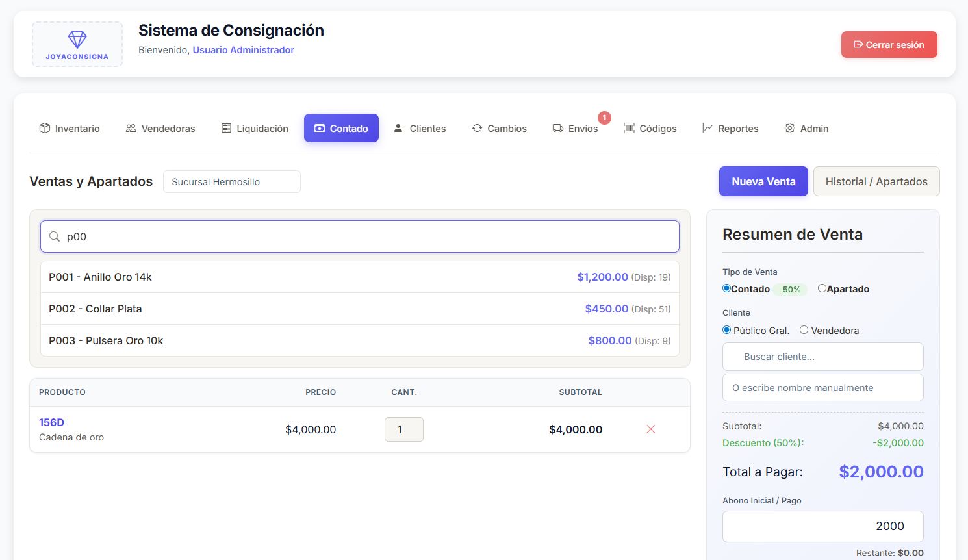Viewport: 968px width, 560px height.
Task: Click the Cambios refresh arrows icon
Action: 477,128
